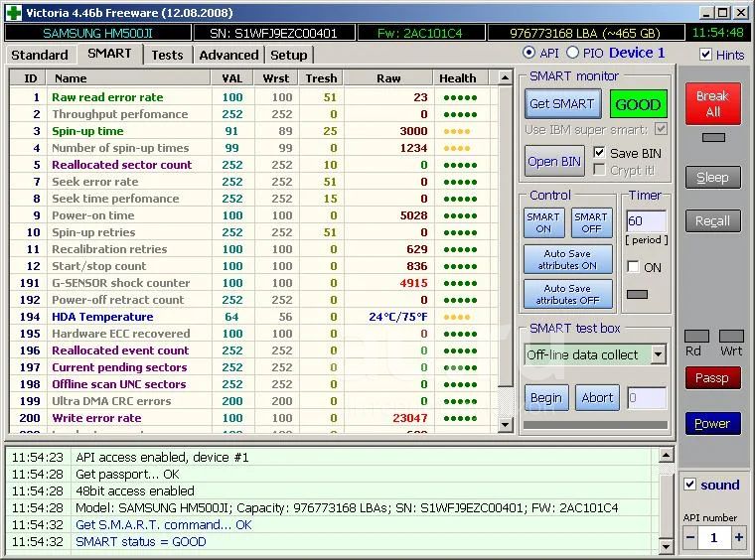
Task: Select Reallocated sector count row
Action: 253,165
